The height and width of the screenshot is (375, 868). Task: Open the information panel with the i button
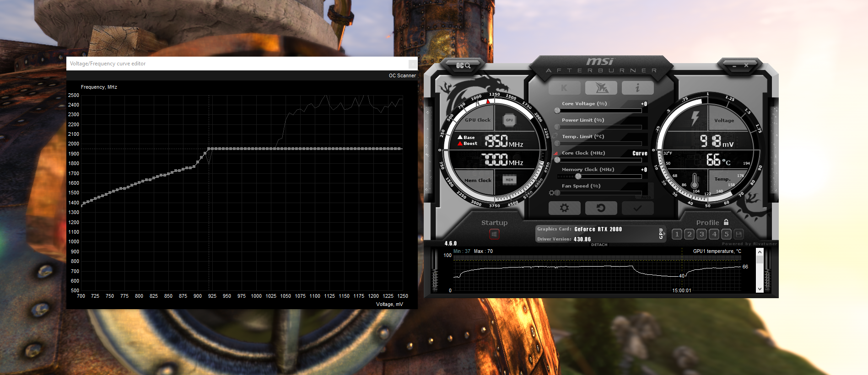[x=638, y=87]
